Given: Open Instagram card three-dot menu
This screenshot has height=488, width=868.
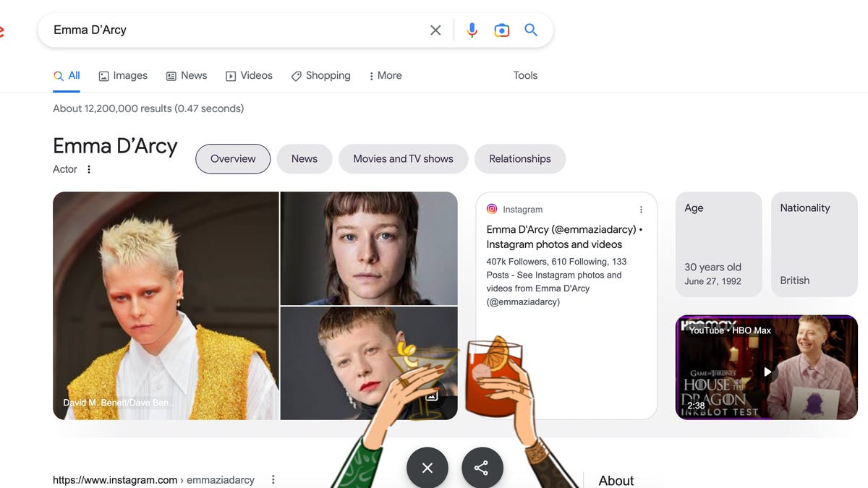Looking at the screenshot, I should [x=641, y=210].
